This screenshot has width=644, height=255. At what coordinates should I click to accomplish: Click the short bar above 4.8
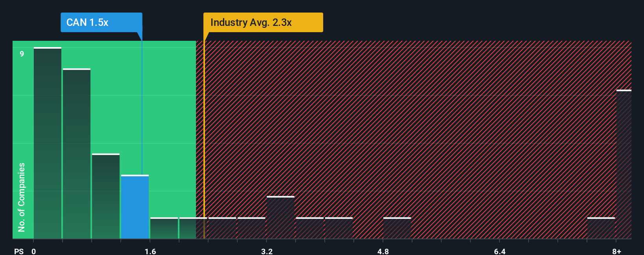(x=397, y=228)
